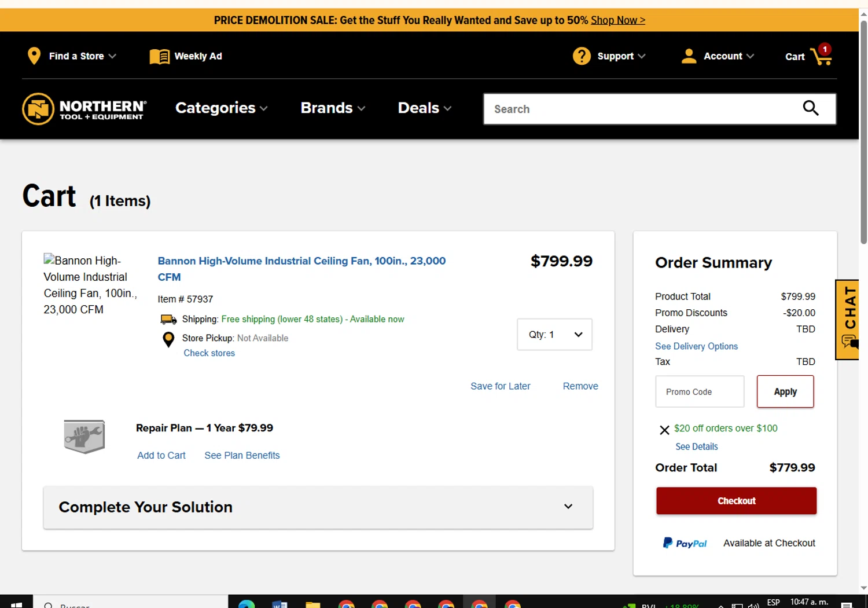Open File Explorer from the taskbar
The width and height of the screenshot is (868, 608).
313,604
